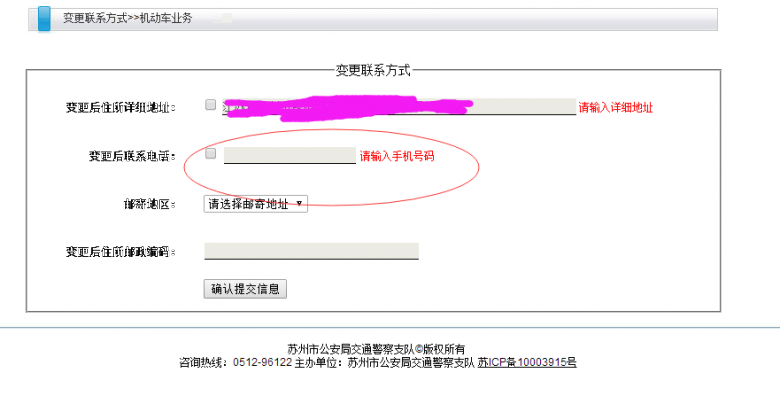Screen dimensions: 780x404
Task: Click the 变更后联系电话 label
Action: tap(132, 156)
